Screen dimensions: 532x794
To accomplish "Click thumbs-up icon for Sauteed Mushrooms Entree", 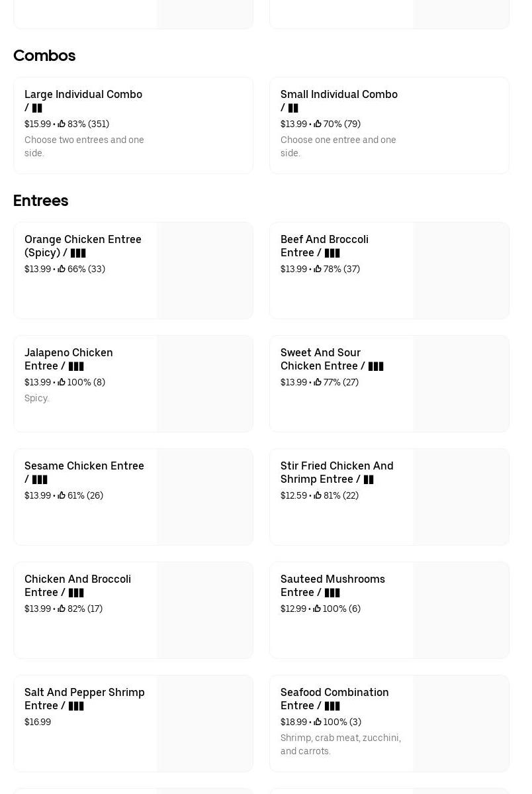I will point(317,609).
